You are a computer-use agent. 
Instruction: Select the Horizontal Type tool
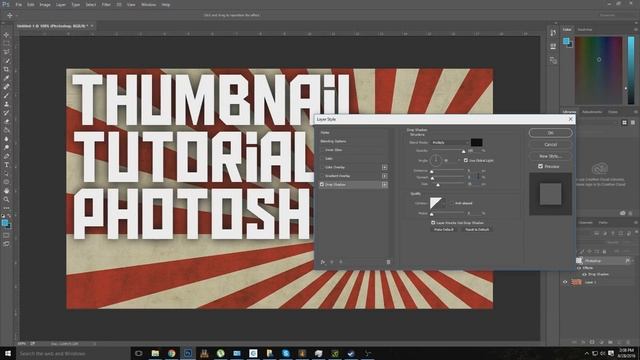click(6, 165)
